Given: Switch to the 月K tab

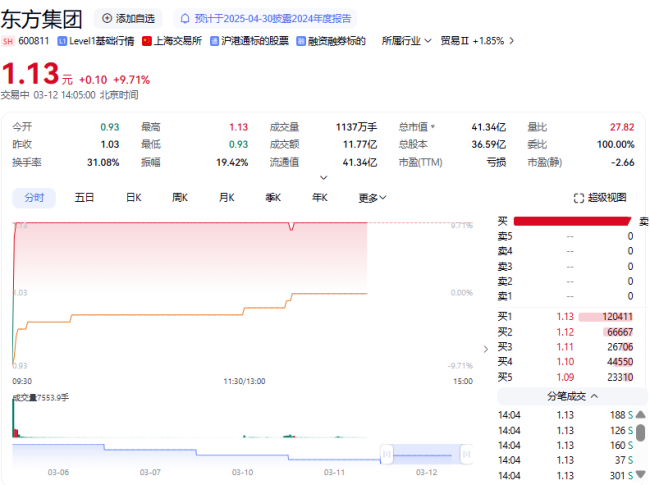Looking at the screenshot, I should point(227,198).
